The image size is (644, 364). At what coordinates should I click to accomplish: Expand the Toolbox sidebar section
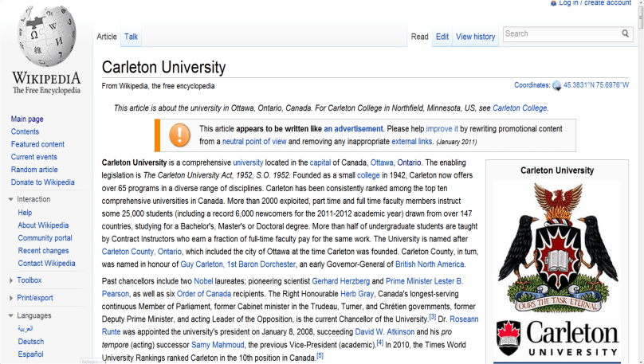pos(10,280)
